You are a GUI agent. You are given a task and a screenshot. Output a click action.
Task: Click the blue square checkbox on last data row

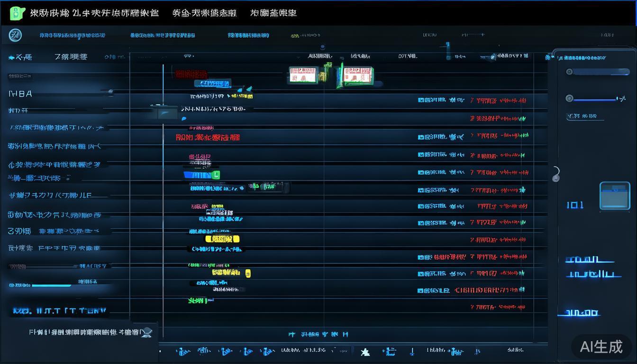[x=420, y=291]
